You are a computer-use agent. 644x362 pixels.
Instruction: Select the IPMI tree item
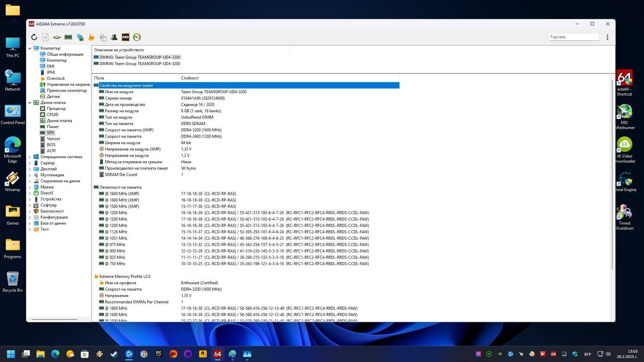[51, 72]
